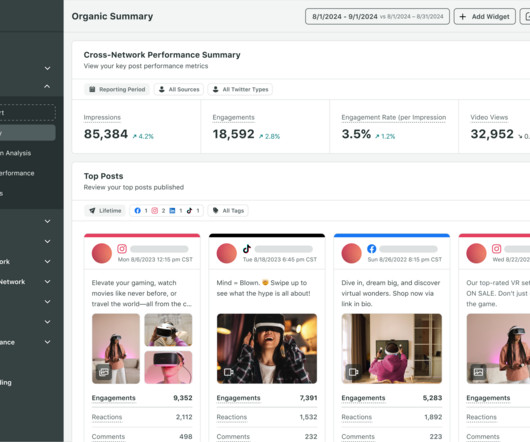Viewport: 530px width, 442px height.
Task: Open the Lifetime filter in Top Posts
Action: point(105,211)
